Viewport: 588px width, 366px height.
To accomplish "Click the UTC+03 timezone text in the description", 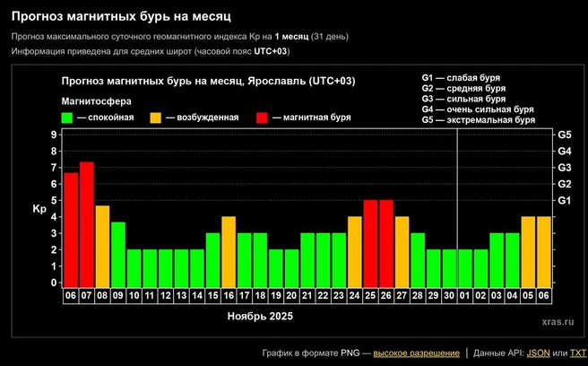I will coord(271,51).
